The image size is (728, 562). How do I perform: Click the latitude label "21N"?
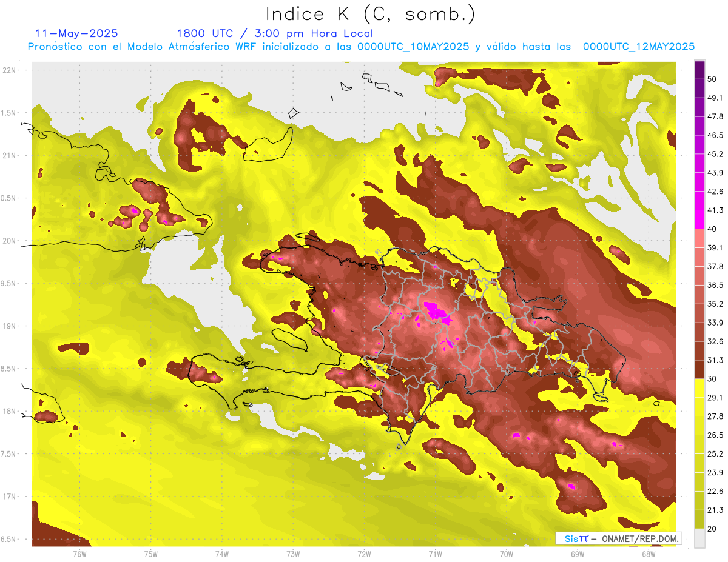[x=9, y=156]
